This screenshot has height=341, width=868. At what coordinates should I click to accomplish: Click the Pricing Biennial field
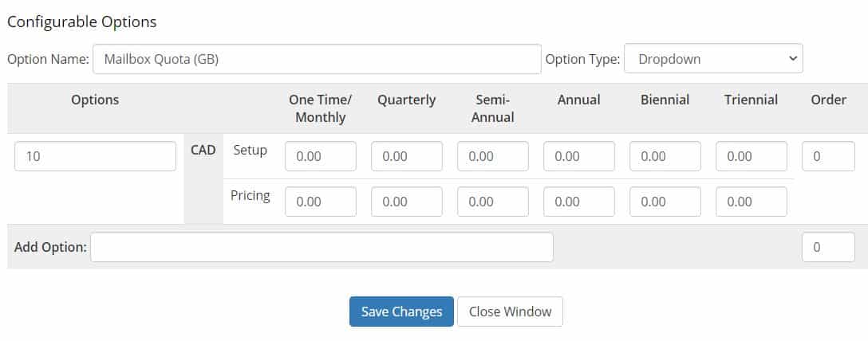click(665, 202)
